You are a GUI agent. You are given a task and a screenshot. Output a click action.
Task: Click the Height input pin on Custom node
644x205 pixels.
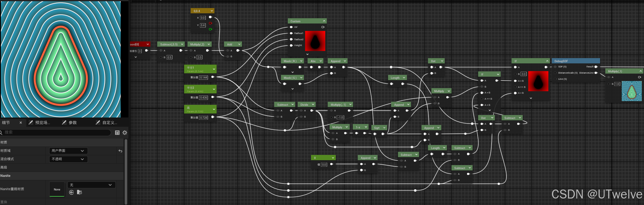(x=291, y=45)
